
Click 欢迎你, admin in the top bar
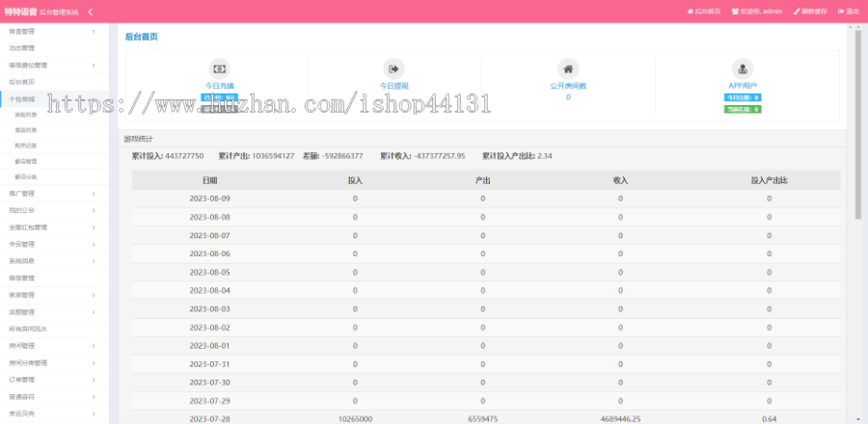[x=757, y=12]
